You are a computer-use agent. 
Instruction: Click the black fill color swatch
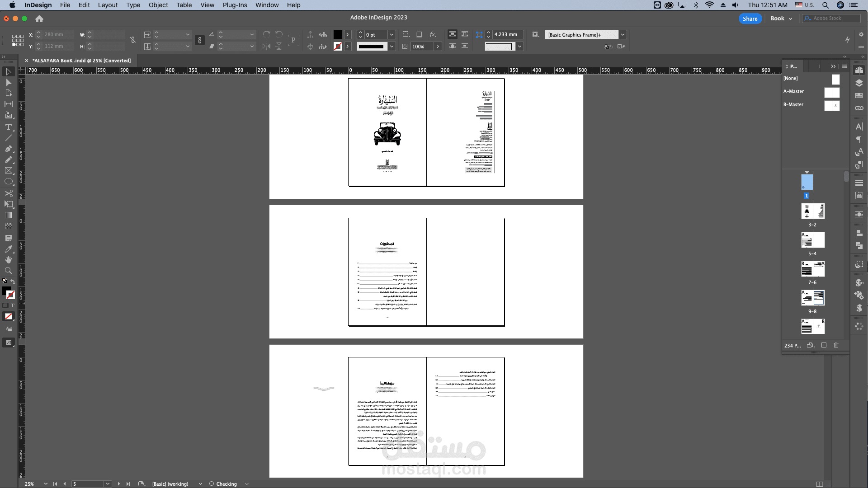338,35
